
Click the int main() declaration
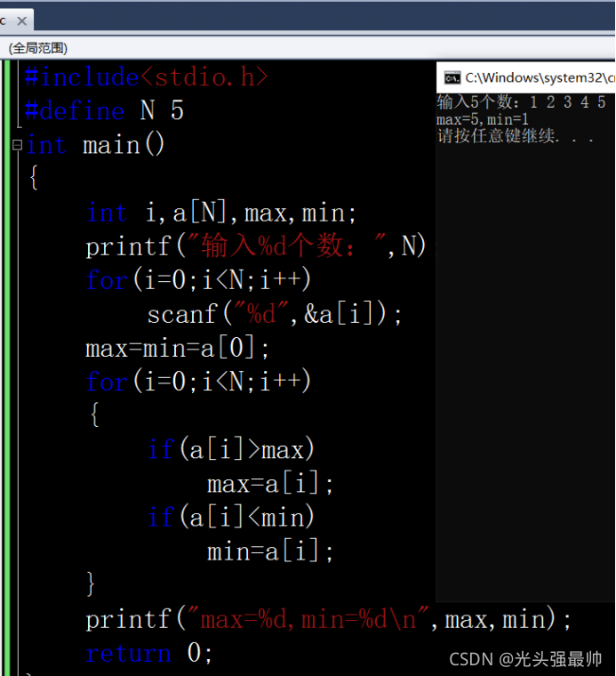tap(95, 144)
